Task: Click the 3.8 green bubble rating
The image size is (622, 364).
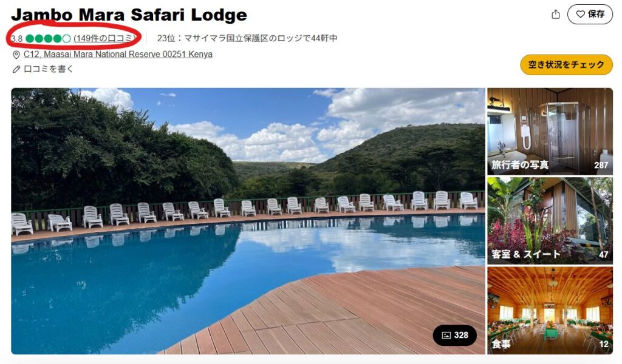Action: 41,38
